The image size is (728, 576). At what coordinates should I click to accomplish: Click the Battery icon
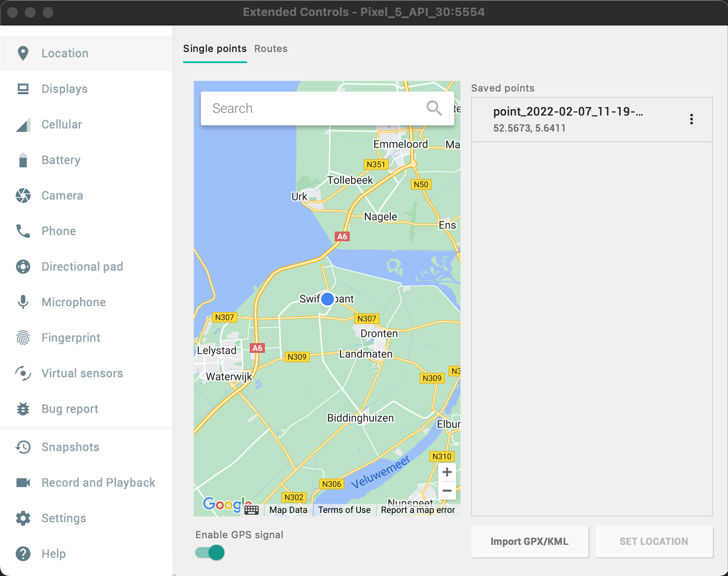(x=23, y=160)
